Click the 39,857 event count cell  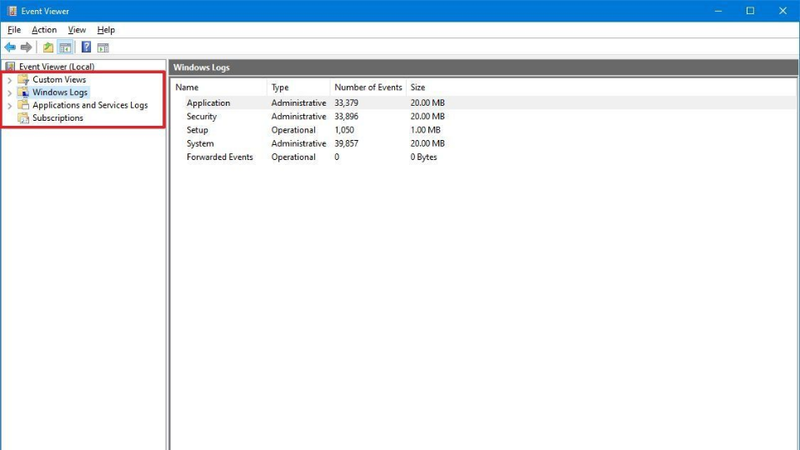(x=346, y=143)
